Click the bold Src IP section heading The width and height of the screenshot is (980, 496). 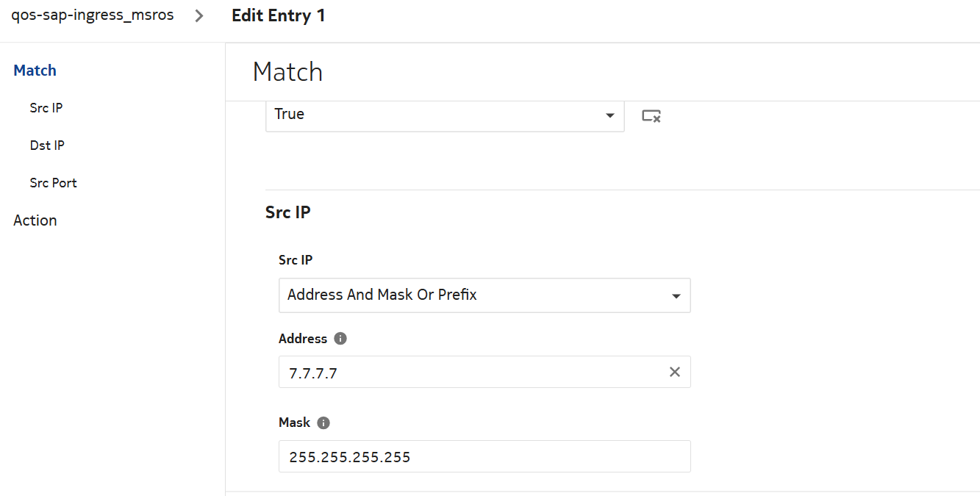pos(287,212)
